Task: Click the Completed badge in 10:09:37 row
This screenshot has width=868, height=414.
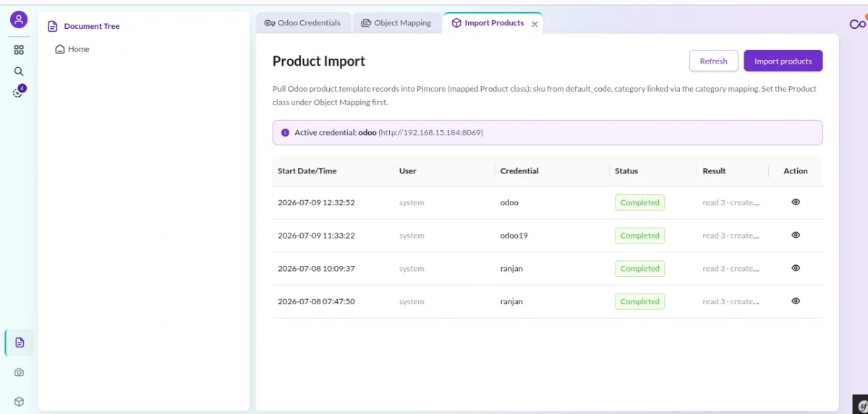Action: pos(640,269)
